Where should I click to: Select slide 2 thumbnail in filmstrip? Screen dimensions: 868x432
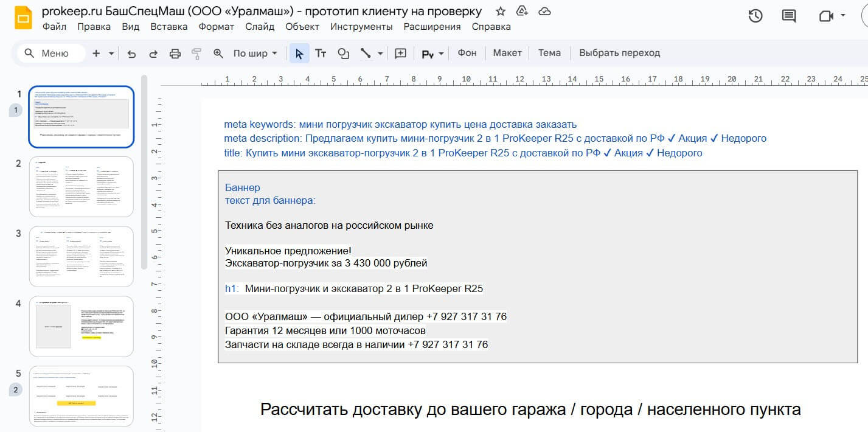pos(82,187)
